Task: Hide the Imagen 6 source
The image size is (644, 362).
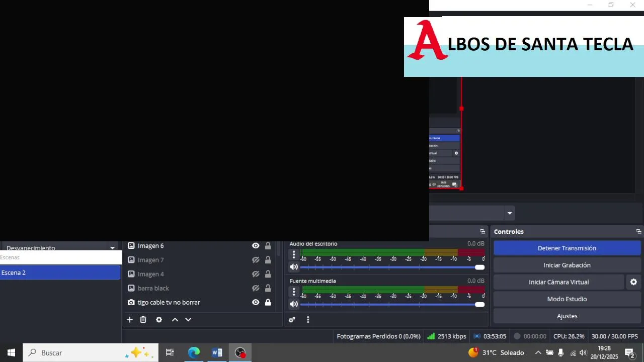Action: coord(256,246)
